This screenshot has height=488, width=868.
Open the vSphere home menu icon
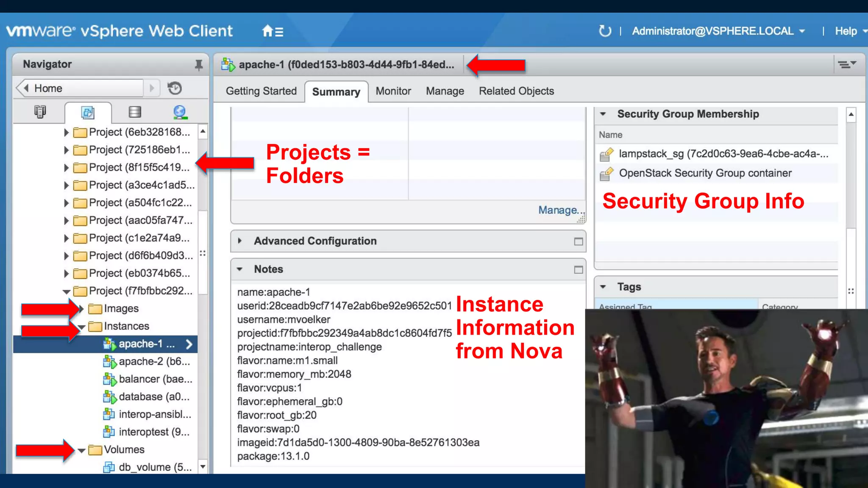pyautogui.click(x=273, y=31)
